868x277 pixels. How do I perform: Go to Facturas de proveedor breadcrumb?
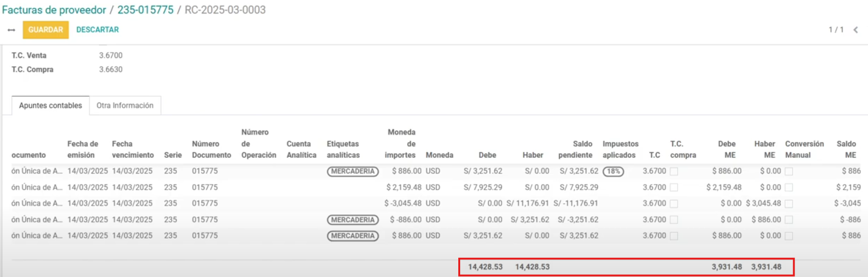click(x=54, y=10)
